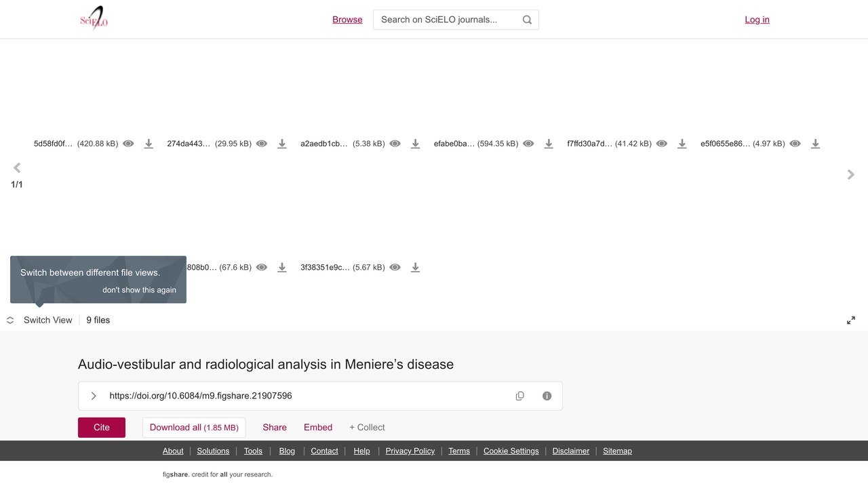Screen dimensions: 868x488
Task: Download file 5d58fd0f… (420.88 kB)
Action: (x=149, y=144)
